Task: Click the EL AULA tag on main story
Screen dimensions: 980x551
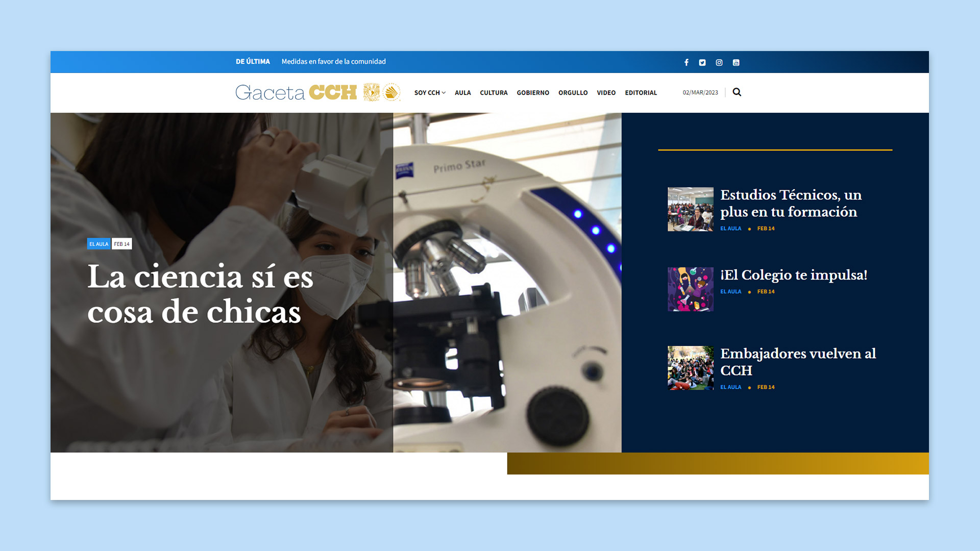Action: [x=99, y=244]
